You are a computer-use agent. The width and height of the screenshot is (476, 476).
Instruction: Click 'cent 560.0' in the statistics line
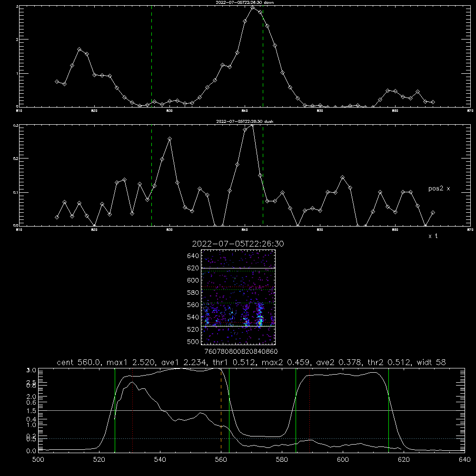[x=79, y=362]
